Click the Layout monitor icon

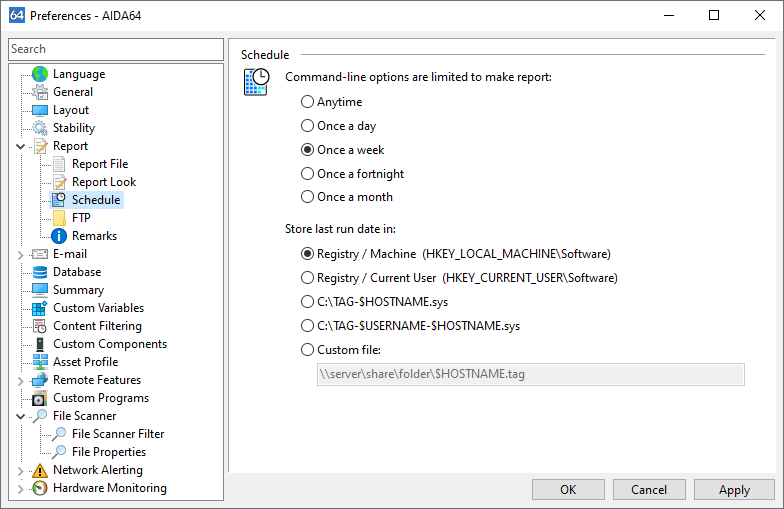pos(40,110)
